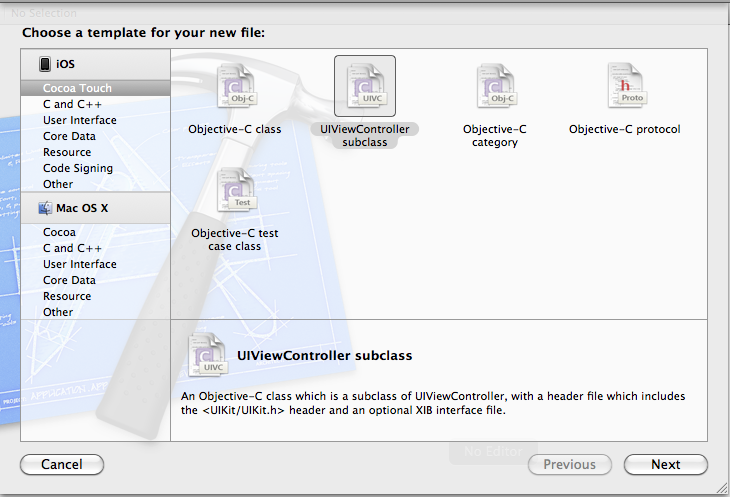The height and width of the screenshot is (497, 730).
Task: Click the 'Objective-C category' label
Action: click(x=494, y=135)
